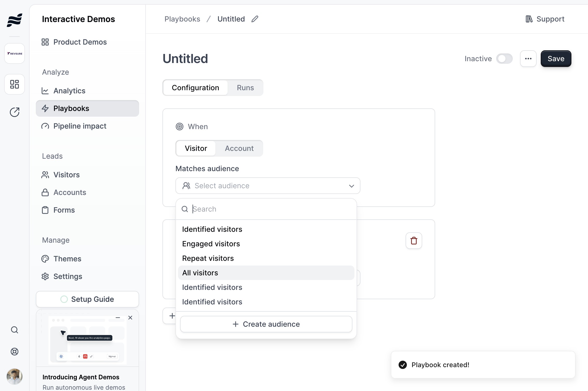Screen dimensions: 588x391
Task: Click the Save button
Action: [x=556, y=59]
